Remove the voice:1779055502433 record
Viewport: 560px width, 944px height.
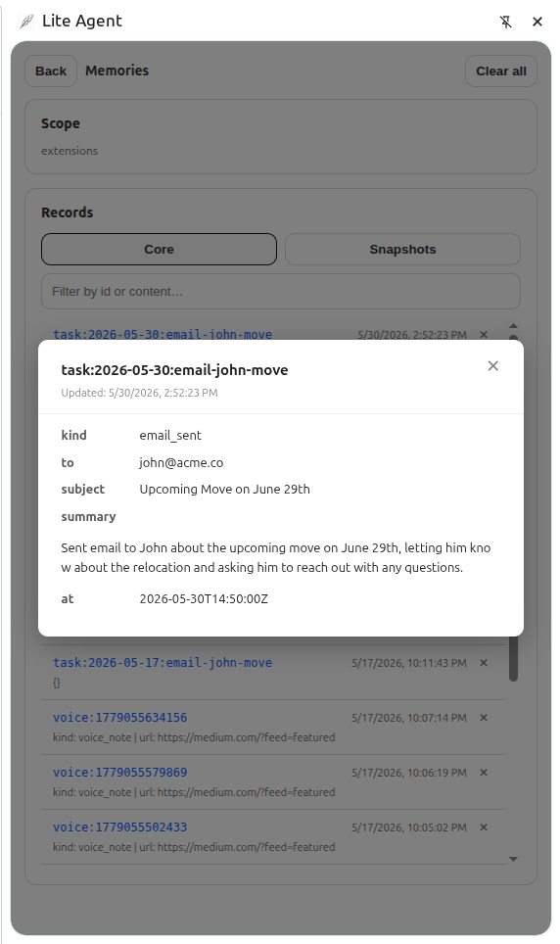click(x=484, y=827)
